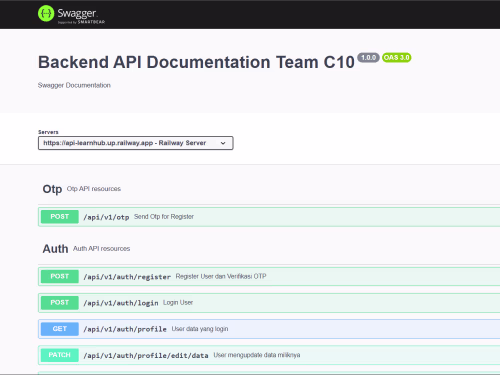Expand POST /api/v1/auth/register endpoint
Screen dimensions: 500x375
click(269, 276)
